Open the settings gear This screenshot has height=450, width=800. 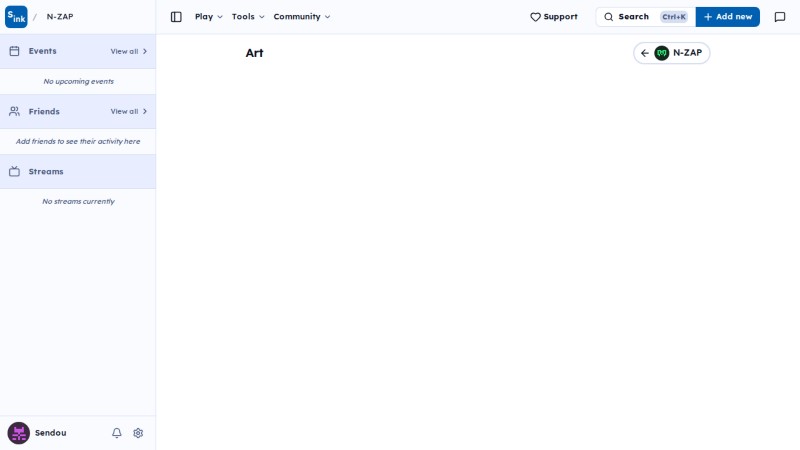click(x=138, y=433)
